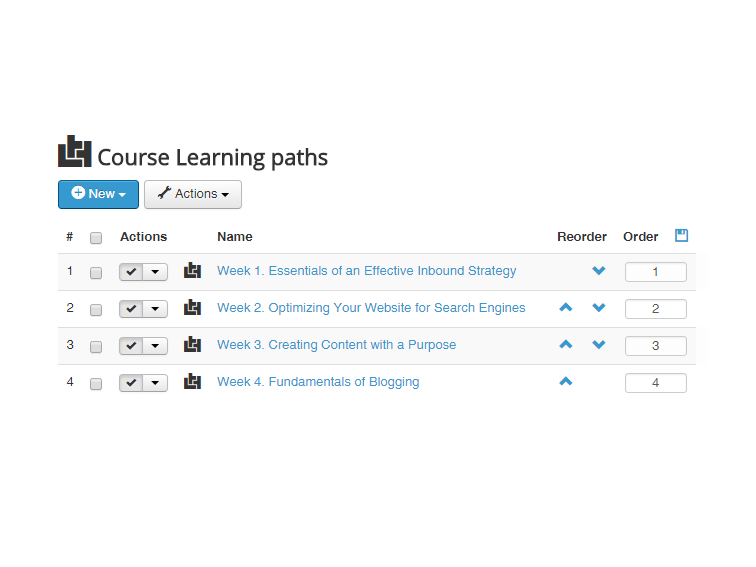
Task: Move Week 1 down with blue arrow
Action: [599, 270]
